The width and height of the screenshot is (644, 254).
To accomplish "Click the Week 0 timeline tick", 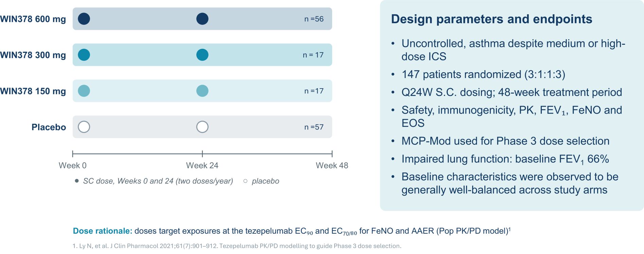I will pos(73,154).
